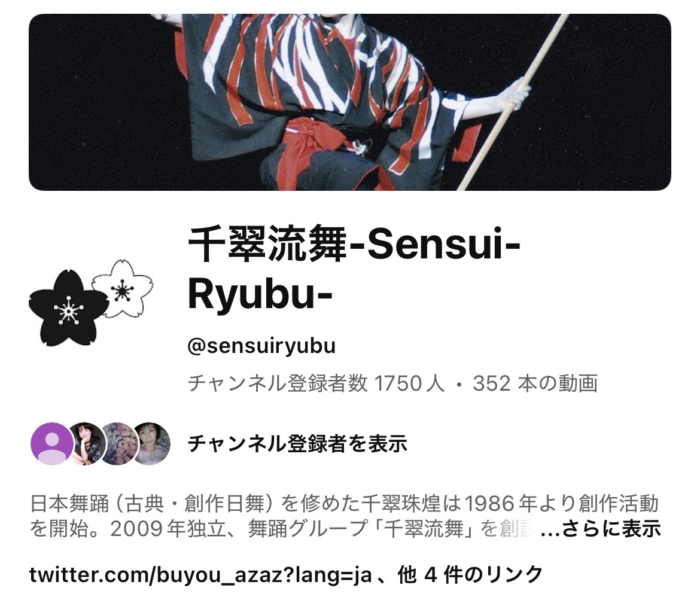Screen dimensions: 700x600
Task: Tap the @sensuiryubu channel handle
Action: (x=261, y=346)
